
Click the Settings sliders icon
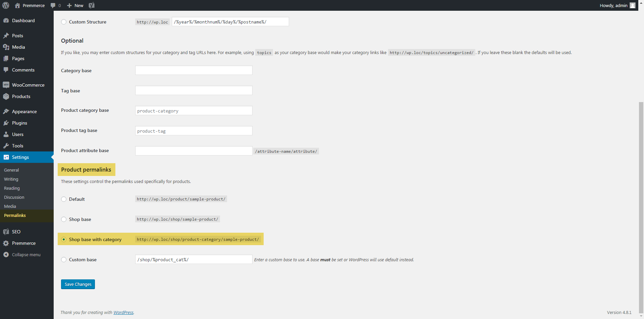pyautogui.click(x=6, y=157)
